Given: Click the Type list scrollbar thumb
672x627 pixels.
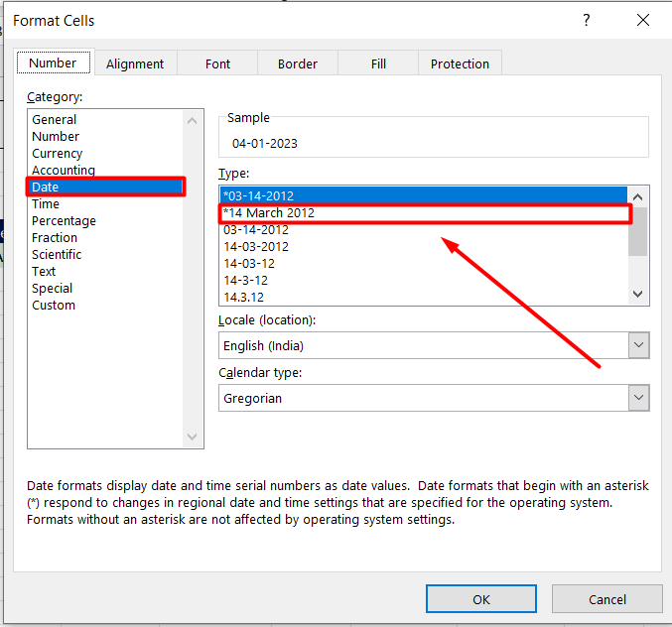Looking at the screenshot, I should point(637,232).
